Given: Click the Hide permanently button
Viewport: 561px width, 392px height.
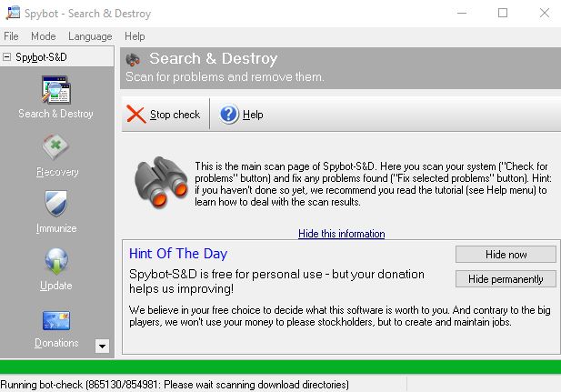Looking at the screenshot, I should (x=506, y=279).
